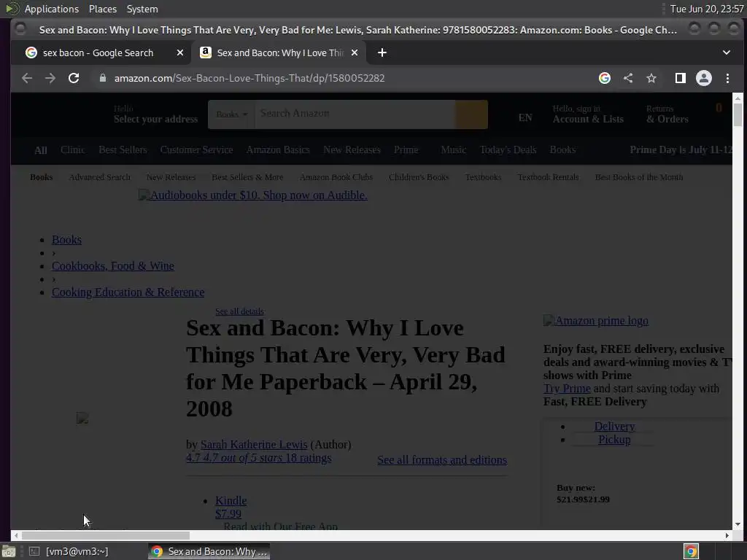Viewport: 747px width, 560px height.
Task: Open author Sarah Katherine Lewis link
Action: point(254,444)
